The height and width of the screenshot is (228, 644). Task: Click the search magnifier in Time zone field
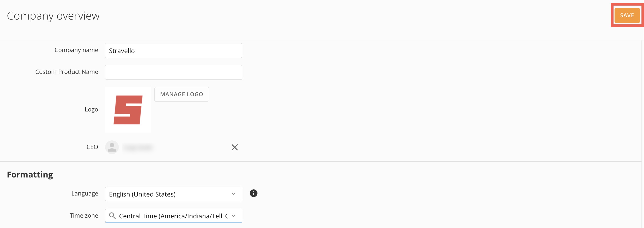click(x=112, y=216)
